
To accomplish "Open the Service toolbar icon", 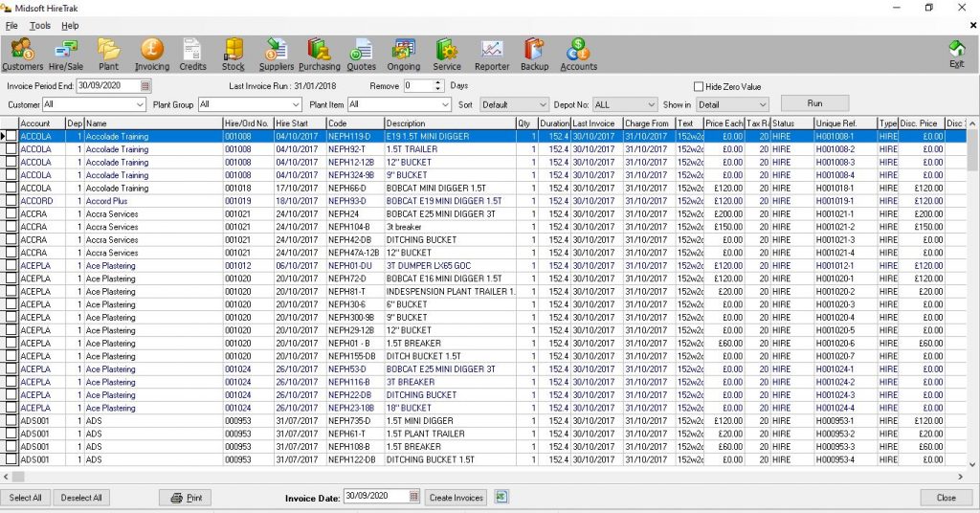I will click(x=447, y=55).
